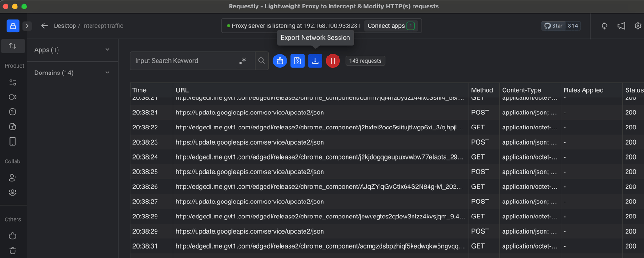Go back using the left arrow
Viewport: 644px width, 258px height.
[44, 26]
